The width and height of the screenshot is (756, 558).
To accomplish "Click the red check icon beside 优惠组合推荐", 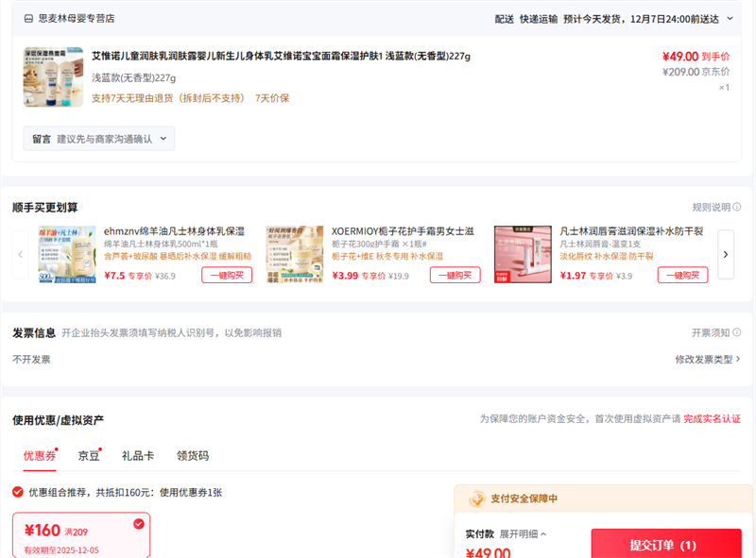I will point(18,492).
